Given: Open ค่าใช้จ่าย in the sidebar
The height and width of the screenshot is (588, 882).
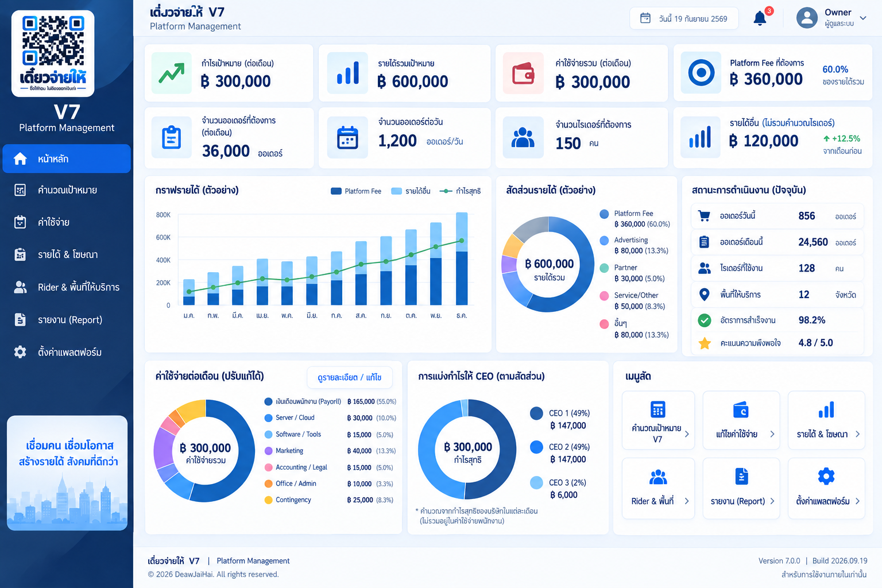Looking at the screenshot, I should pyautogui.click(x=67, y=222).
